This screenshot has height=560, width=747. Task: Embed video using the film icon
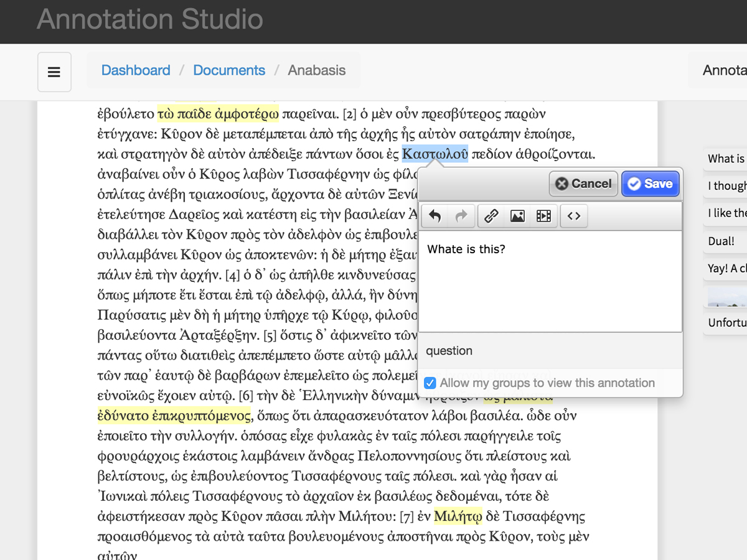543,216
